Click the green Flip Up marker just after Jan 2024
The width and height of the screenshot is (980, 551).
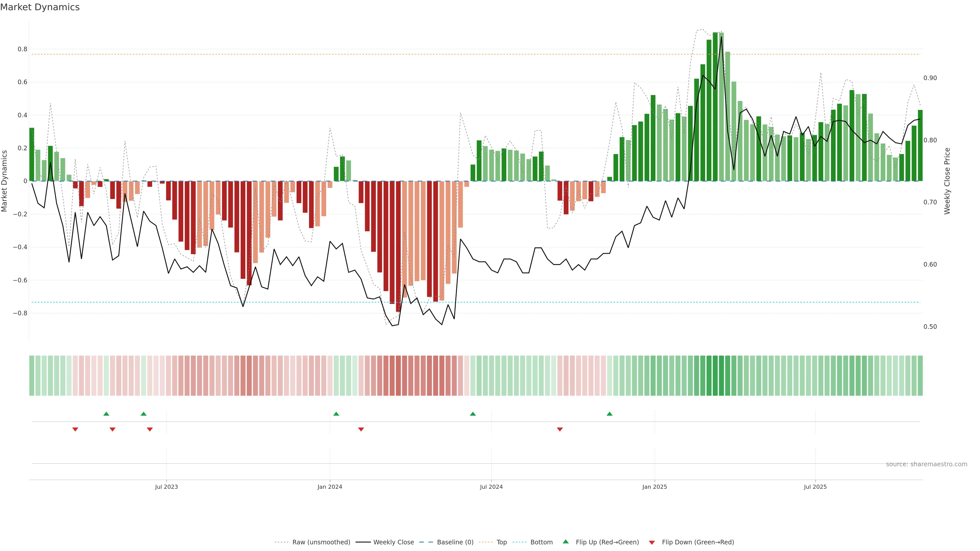point(336,414)
